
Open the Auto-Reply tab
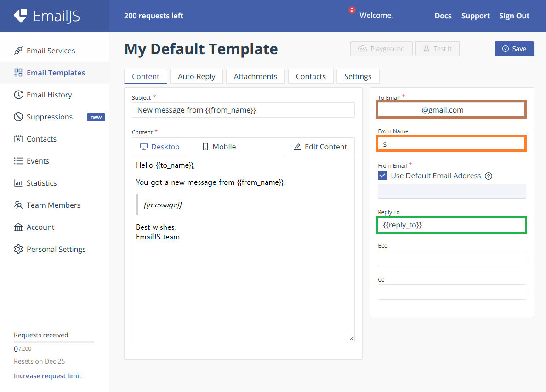point(196,76)
